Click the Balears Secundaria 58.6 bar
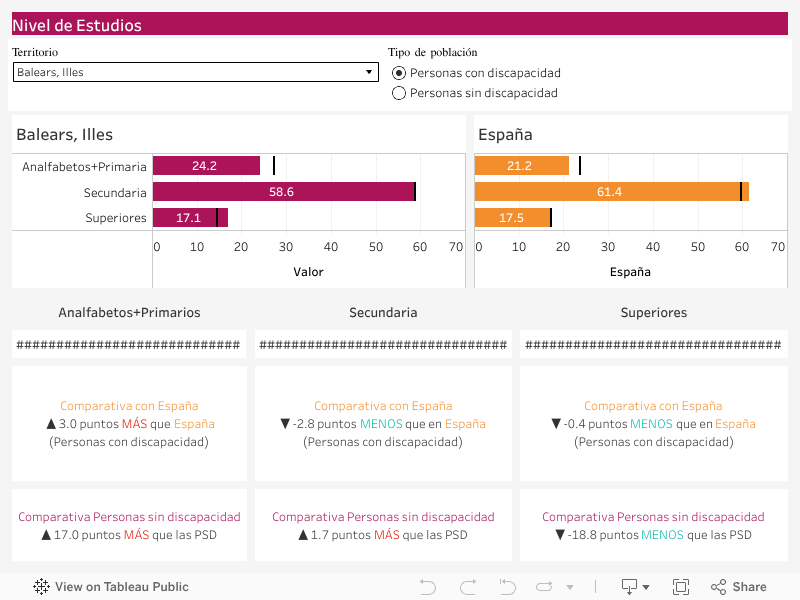The width and height of the screenshot is (800, 600). click(284, 192)
